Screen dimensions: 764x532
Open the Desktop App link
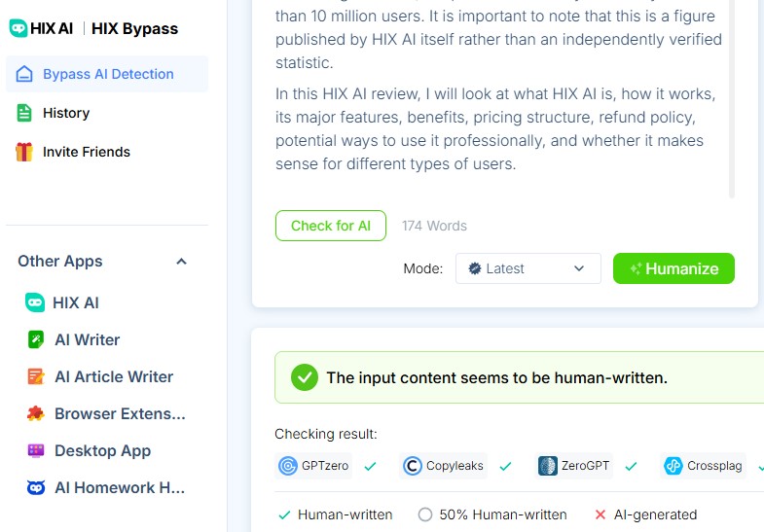(x=102, y=450)
